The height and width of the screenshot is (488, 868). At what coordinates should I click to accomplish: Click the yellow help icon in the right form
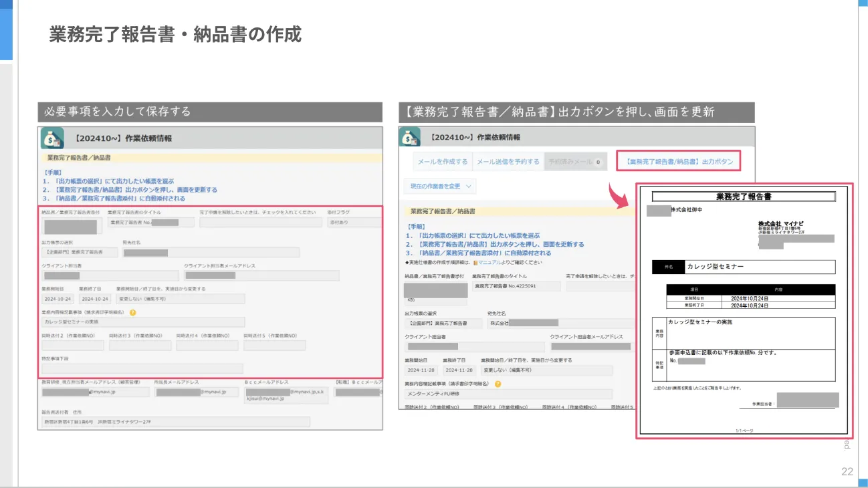pos(498,384)
